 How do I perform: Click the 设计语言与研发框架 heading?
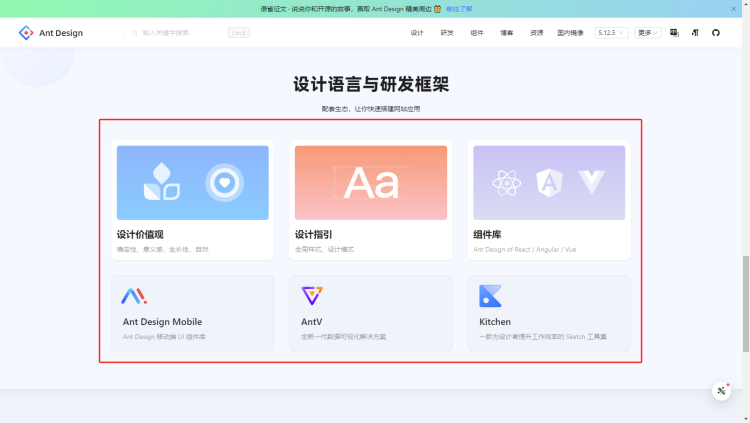[371, 84]
